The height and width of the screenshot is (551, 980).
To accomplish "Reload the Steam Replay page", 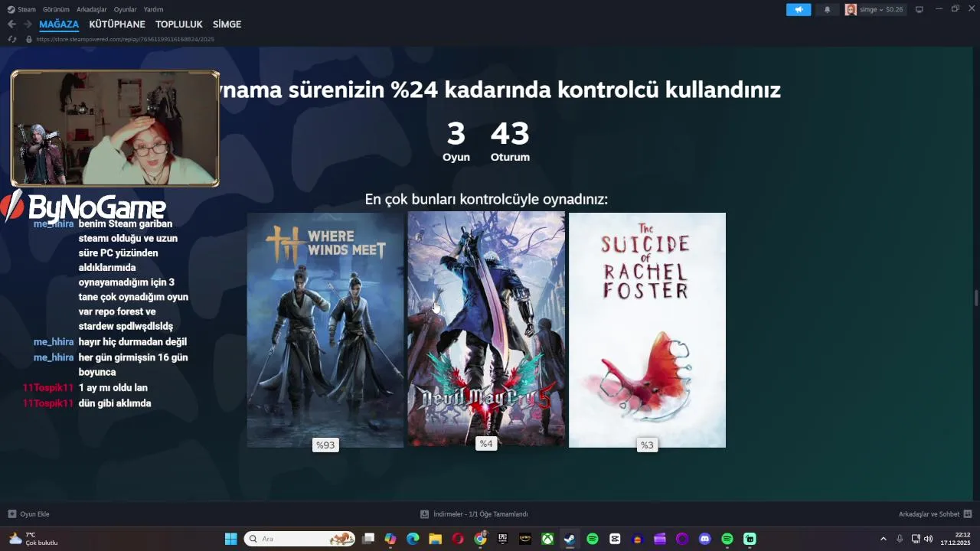I will point(12,39).
